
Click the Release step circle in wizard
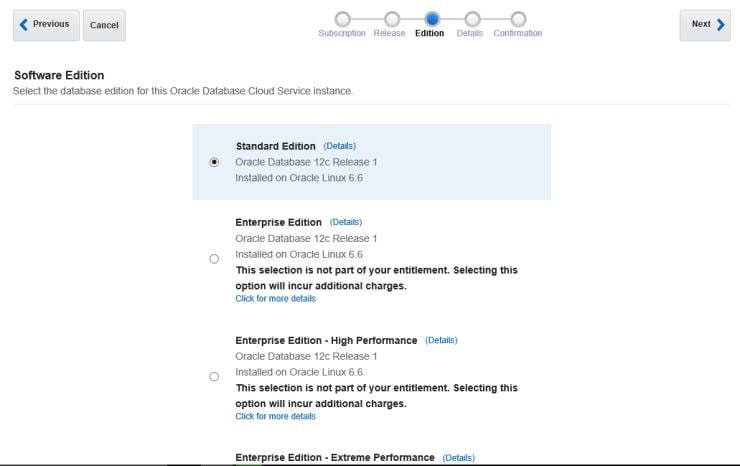click(391, 18)
